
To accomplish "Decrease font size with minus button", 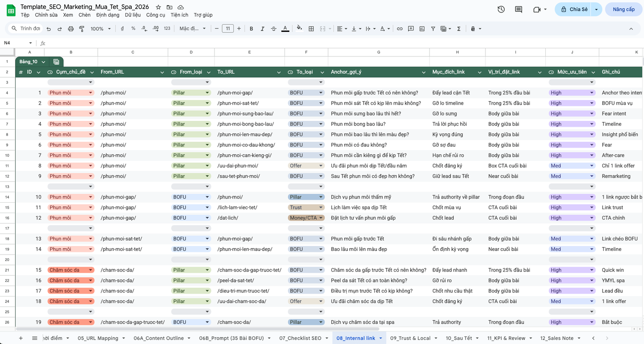I will point(217,29).
